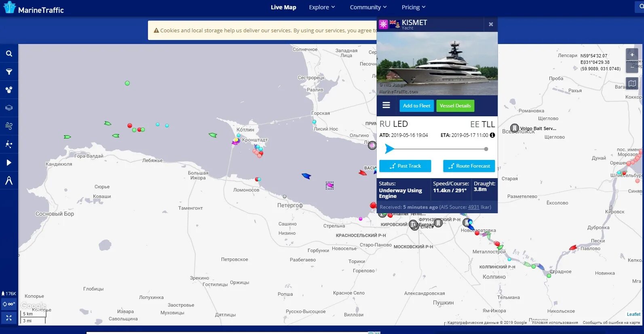Click the KISMET yacht photo

click(x=437, y=63)
